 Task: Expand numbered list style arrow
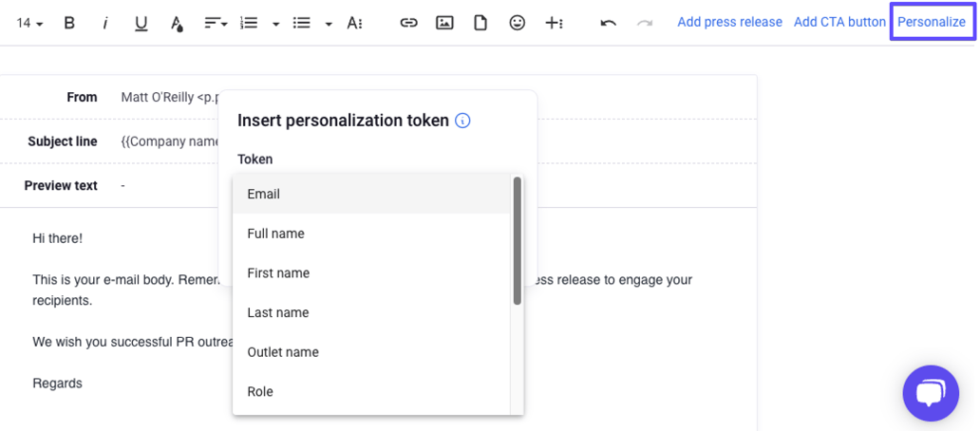(x=275, y=24)
